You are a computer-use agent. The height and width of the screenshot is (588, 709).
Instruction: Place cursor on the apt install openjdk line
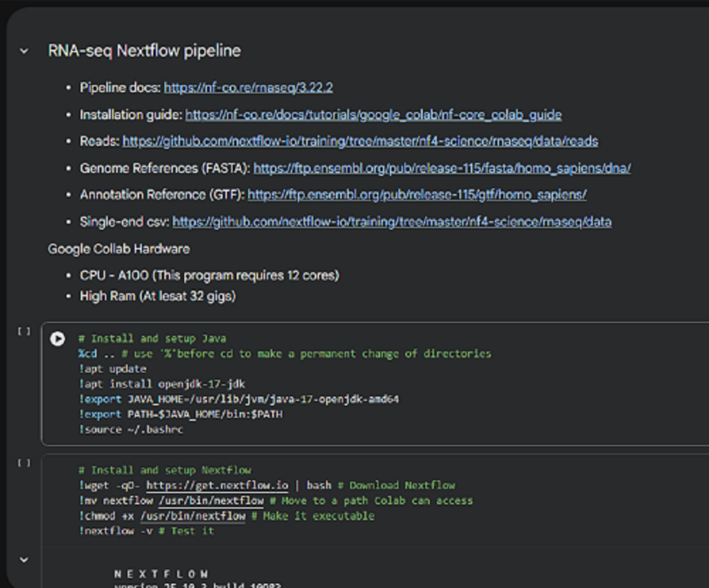[x=162, y=384]
